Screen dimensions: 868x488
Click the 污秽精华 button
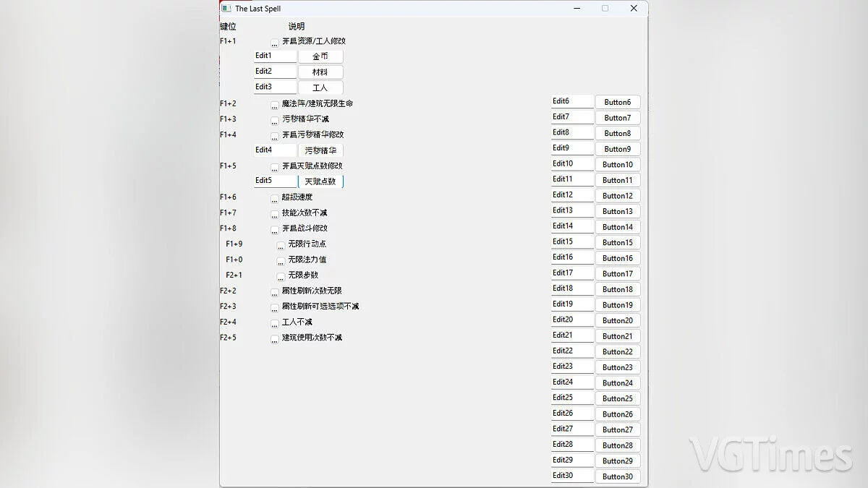pyautogui.click(x=320, y=150)
